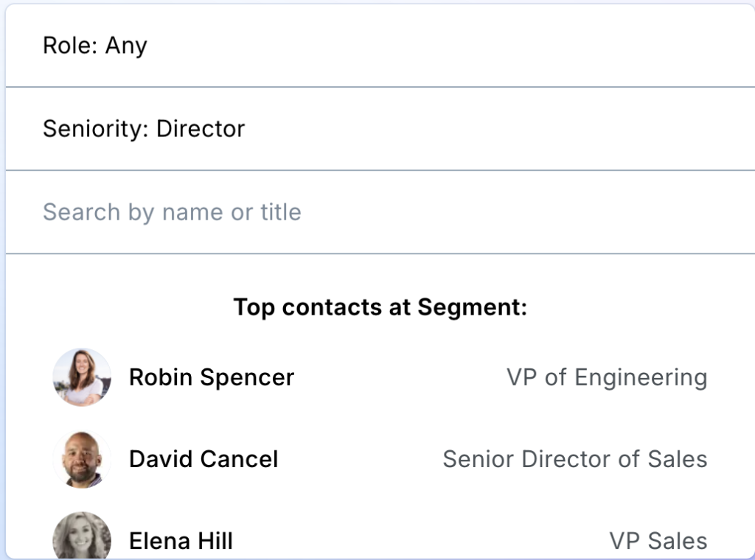Select the David Cancel contact name
The height and width of the screenshot is (560, 755).
click(x=203, y=459)
